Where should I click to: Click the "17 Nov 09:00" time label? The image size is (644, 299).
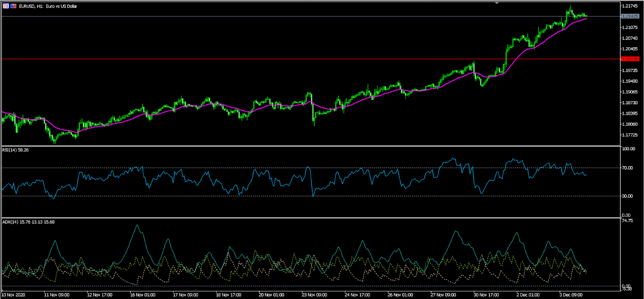[186, 295]
